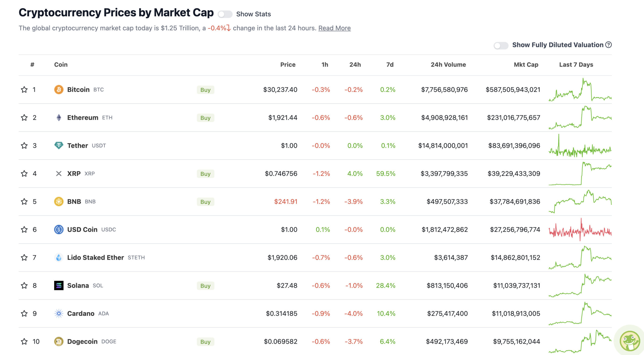644x355 pixels.
Task: Open the gecko mascot chat widget
Action: [x=630, y=341]
